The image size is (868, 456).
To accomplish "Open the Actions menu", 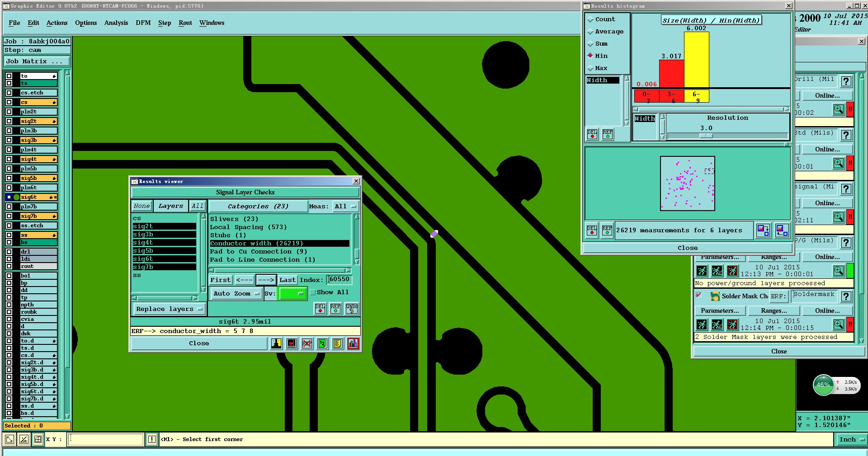I will tap(57, 23).
